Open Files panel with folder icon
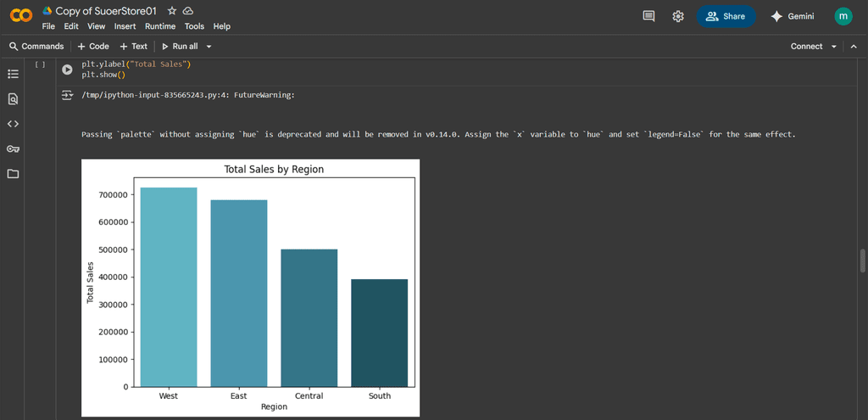Image resolution: width=868 pixels, height=420 pixels. [x=13, y=174]
